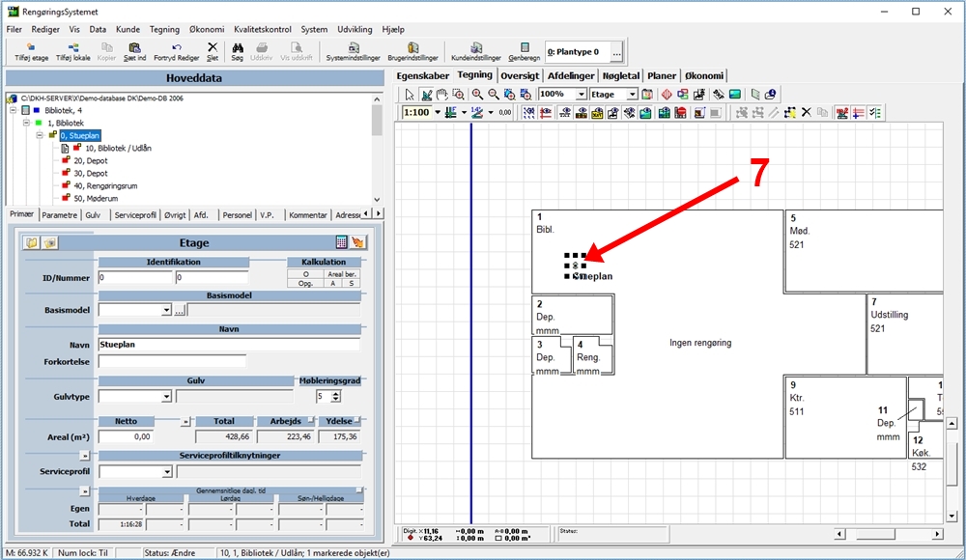Screen dimensions: 966x560
Task: Toggle the S cell under Areal ber.
Action: 352,284
